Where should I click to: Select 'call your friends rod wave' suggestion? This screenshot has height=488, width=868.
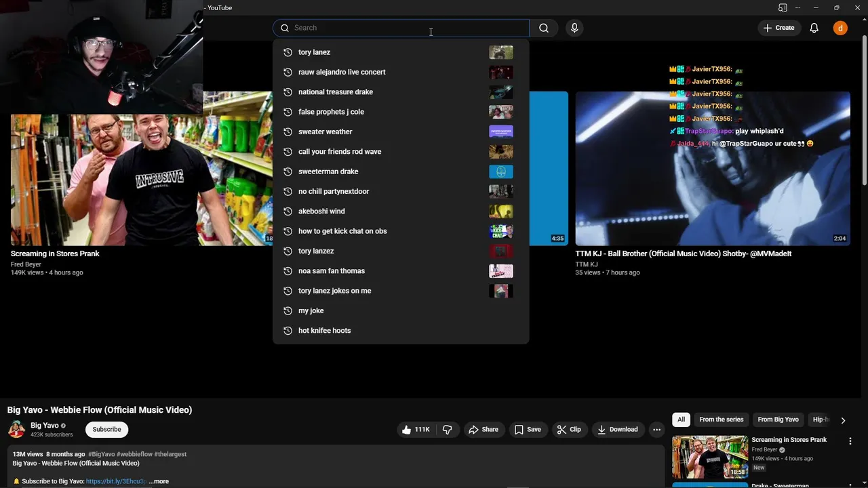(400, 152)
